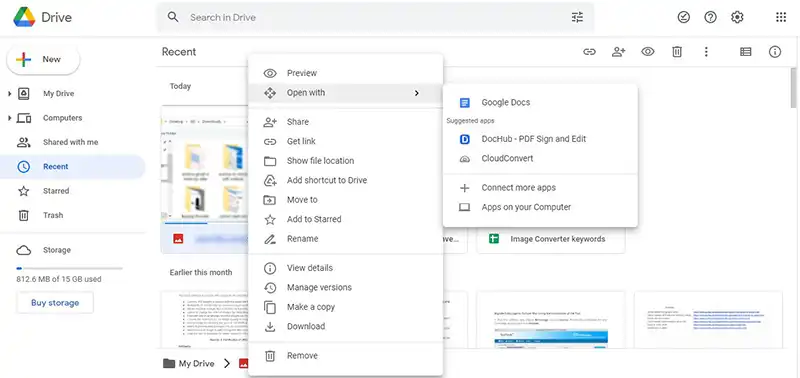Click the cloud Storage icon
This screenshot has width=800, height=378.
coord(23,250)
